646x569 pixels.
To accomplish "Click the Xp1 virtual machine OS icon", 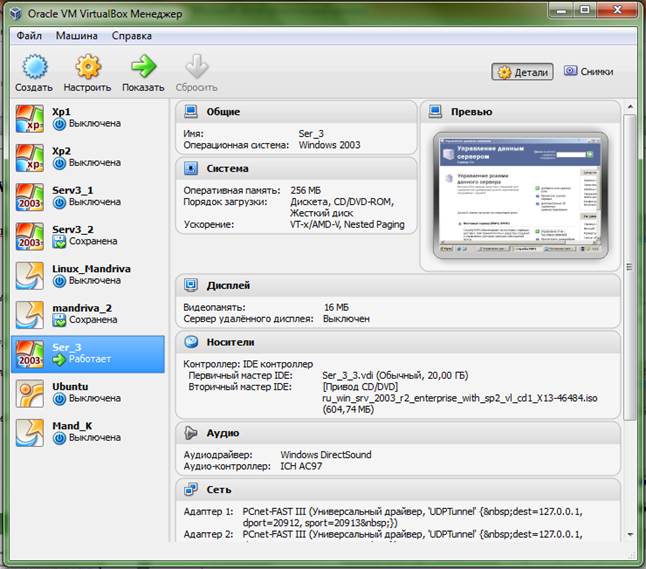I will click(x=30, y=118).
